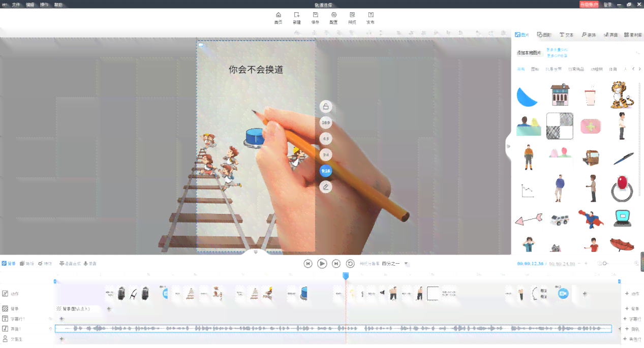This screenshot has width=644, height=348.
Task: Jump to next frame playback button
Action: (336, 263)
